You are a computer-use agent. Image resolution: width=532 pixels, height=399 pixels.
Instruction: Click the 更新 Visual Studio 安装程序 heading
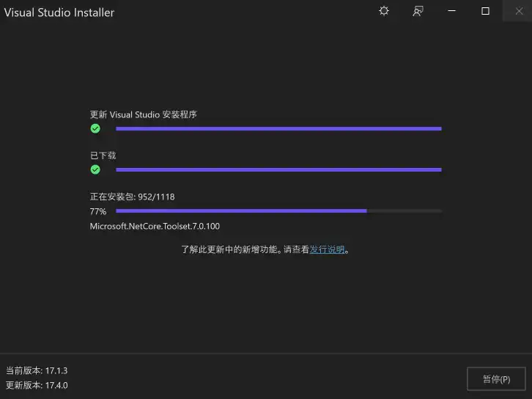(x=143, y=114)
